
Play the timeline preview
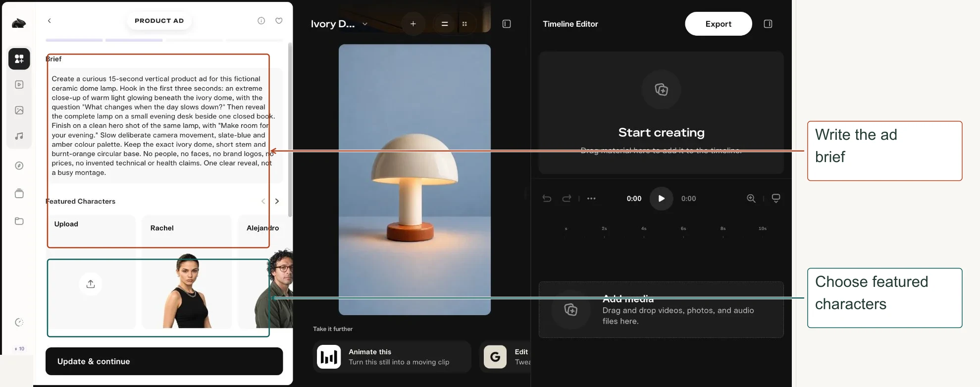click(x=661, y=199)
